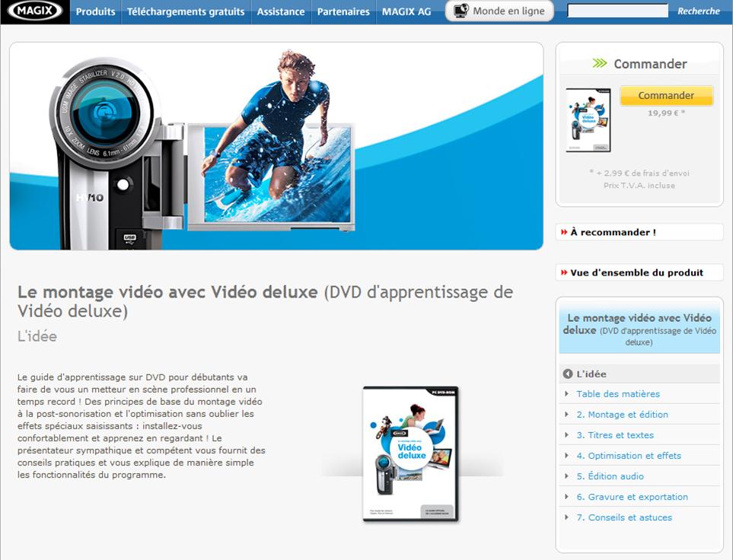The width and height of the screenshot is (733, 560).
Task: Click the round arrow icon beside L'idée
Action: [x=568, y=374]
